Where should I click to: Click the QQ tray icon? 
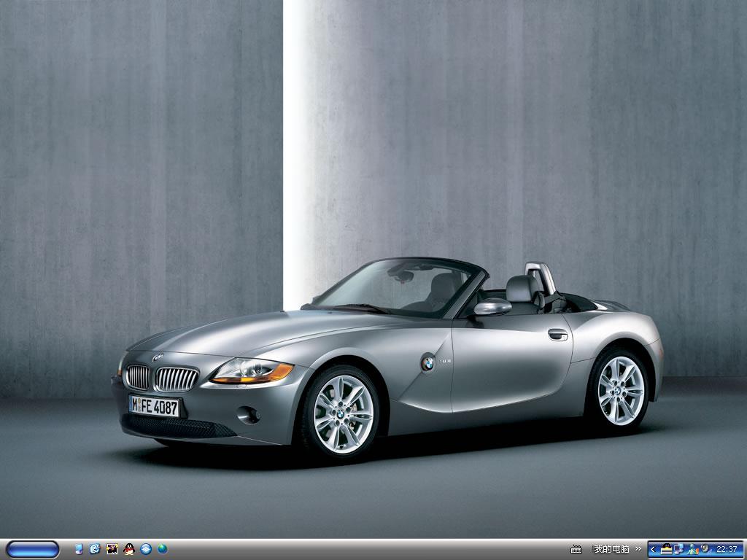pyautogui.click(x=666, y=549)
